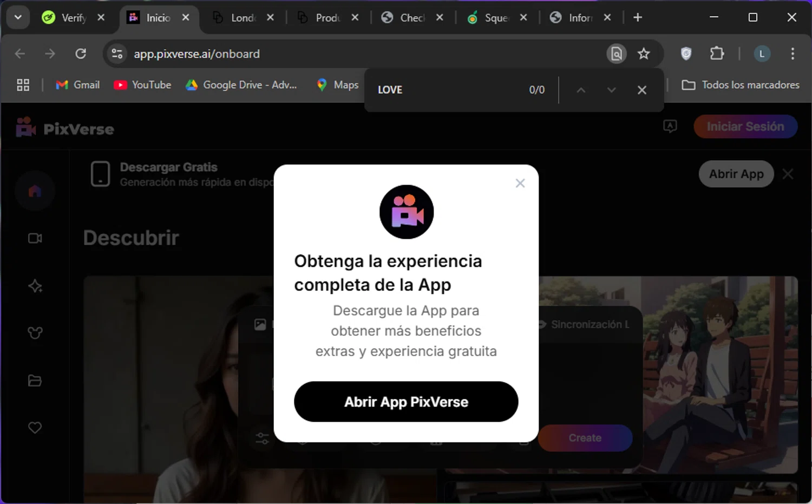Open the sparkle effects sidebar icon
Image resolution: width=812 pixels, height=504 pixels.
[35, 286]
